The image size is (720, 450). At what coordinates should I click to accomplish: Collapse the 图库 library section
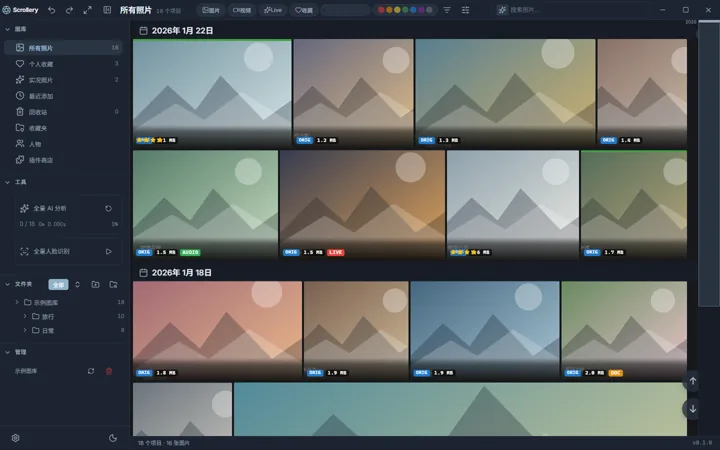[x=7, y=29]
